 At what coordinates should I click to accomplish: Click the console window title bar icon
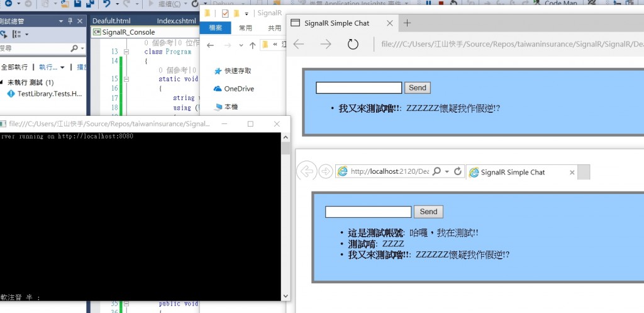tap(3, 124)
